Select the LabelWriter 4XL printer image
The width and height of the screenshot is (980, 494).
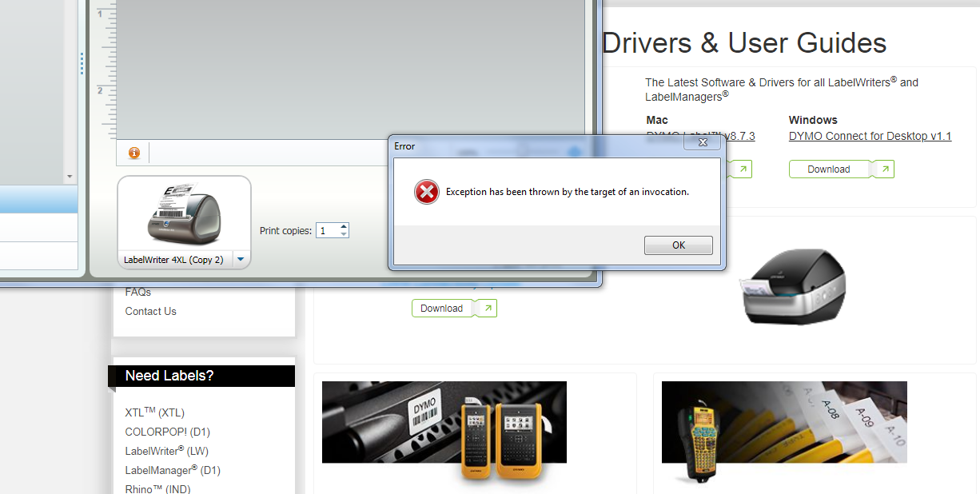click(184, 214)
